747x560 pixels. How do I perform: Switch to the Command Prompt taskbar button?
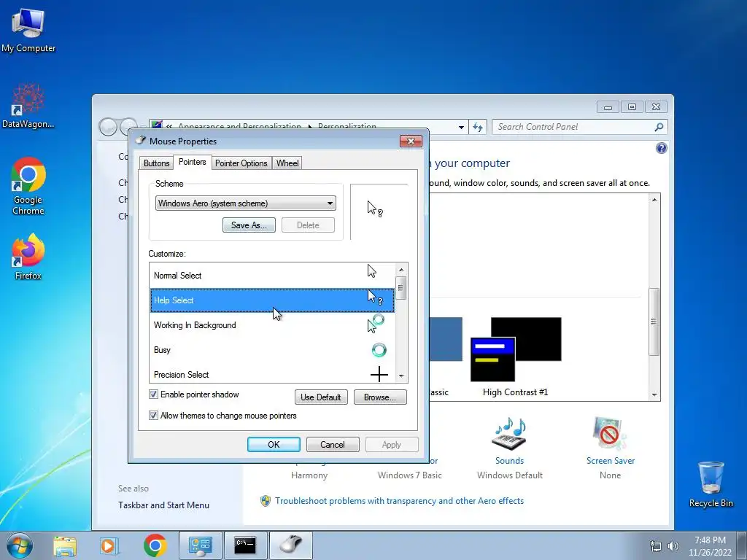[245, 545]
